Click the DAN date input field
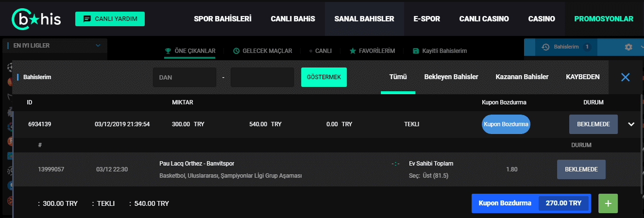The image size is (644, 218). coord(185,77)
